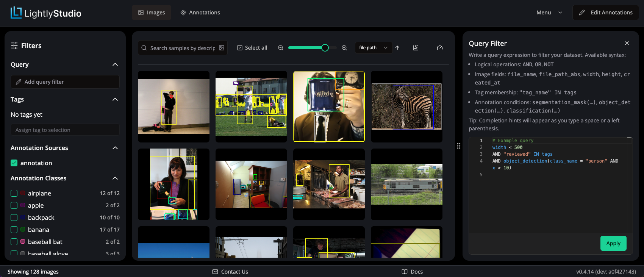The image size is (644, 277).
Task: Click the Contact Us envelope icon
Action: (x=215, y=272)
